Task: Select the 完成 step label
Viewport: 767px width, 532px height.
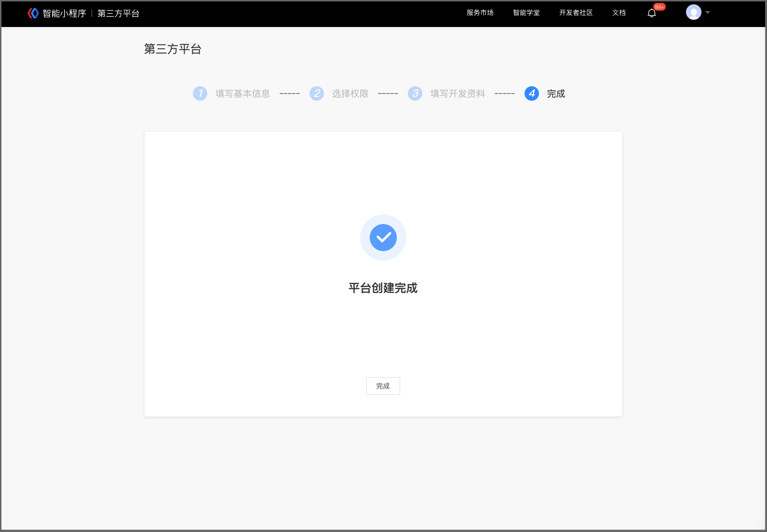Action: (x=556, y=93)
